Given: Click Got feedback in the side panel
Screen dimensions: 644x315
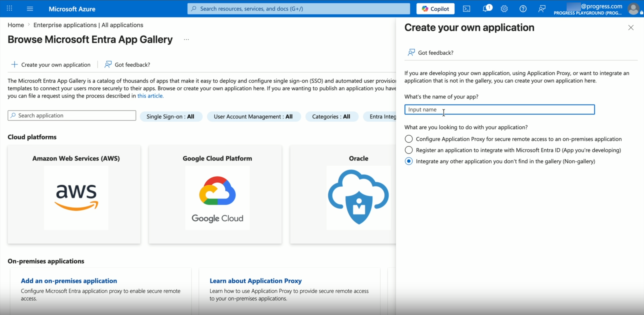Looking at the screenshot, I should pos(431,53).
